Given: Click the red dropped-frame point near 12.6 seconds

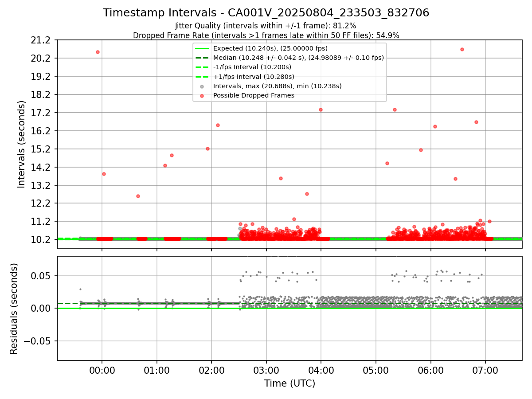Looking at the screenshot, I should 138,196.
